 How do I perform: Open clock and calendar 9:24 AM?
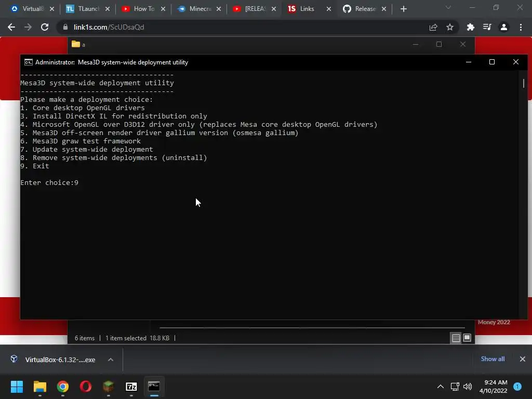coord(494,387)
